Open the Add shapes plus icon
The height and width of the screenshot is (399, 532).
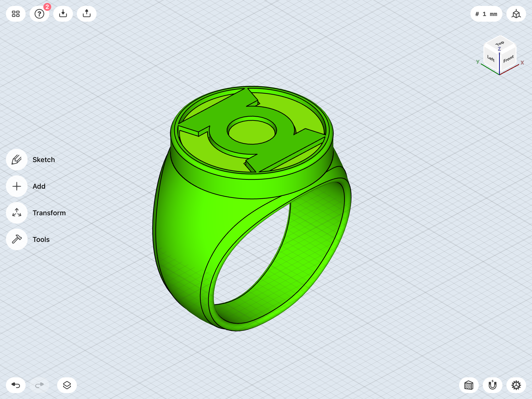pos(17,186)
